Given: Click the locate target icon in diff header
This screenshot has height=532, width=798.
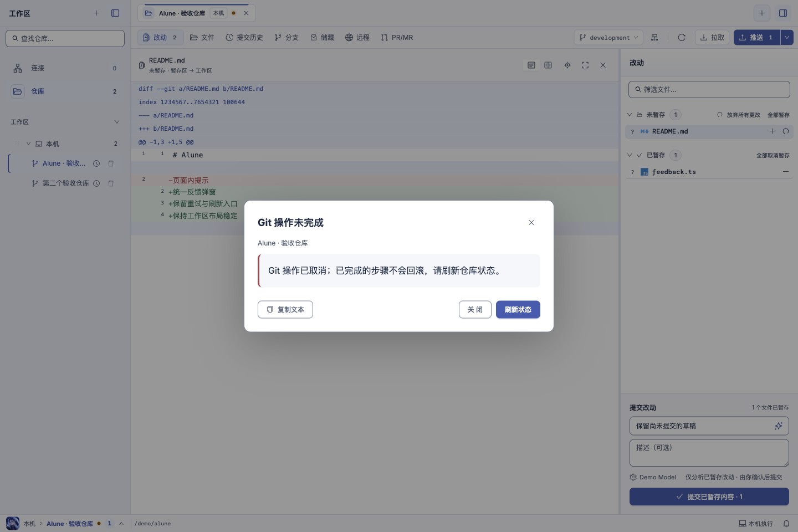Looking at the screenshot, I should (567, 65).
